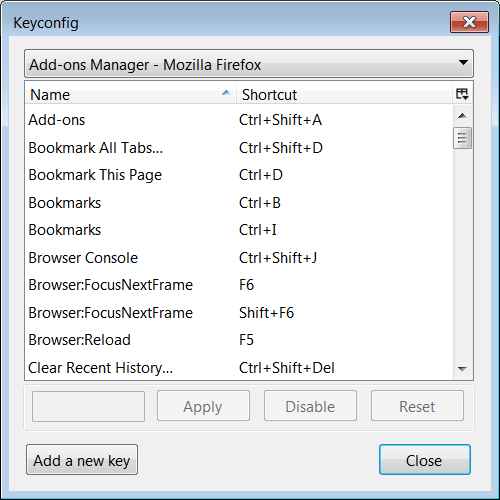Viewport: 500px width, 500px height.
Task: Select the Bookmarks row with Ctrl+I
Action: (239, 230)
